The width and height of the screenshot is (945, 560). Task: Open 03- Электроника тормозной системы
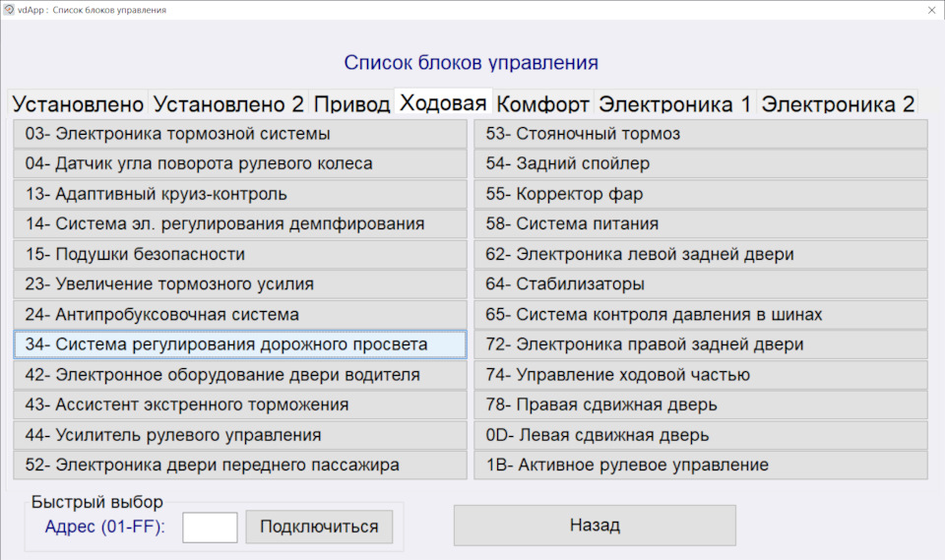click(x=240, y=134)
